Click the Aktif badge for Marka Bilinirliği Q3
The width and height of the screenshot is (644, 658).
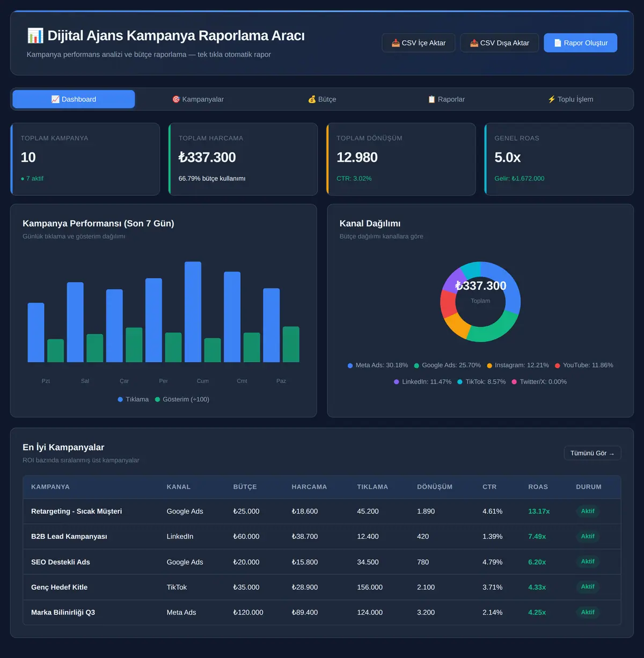point(588,612)
